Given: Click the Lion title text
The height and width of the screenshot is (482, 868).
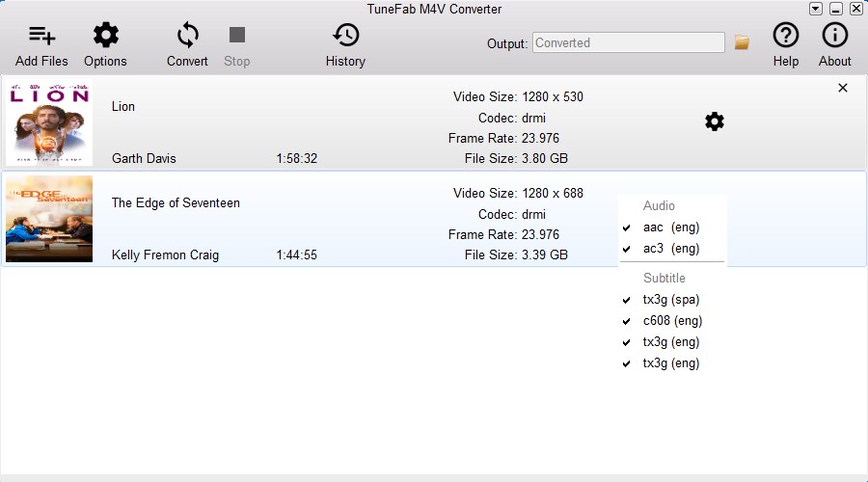Looking at the screenshot, I should (122, 106).
